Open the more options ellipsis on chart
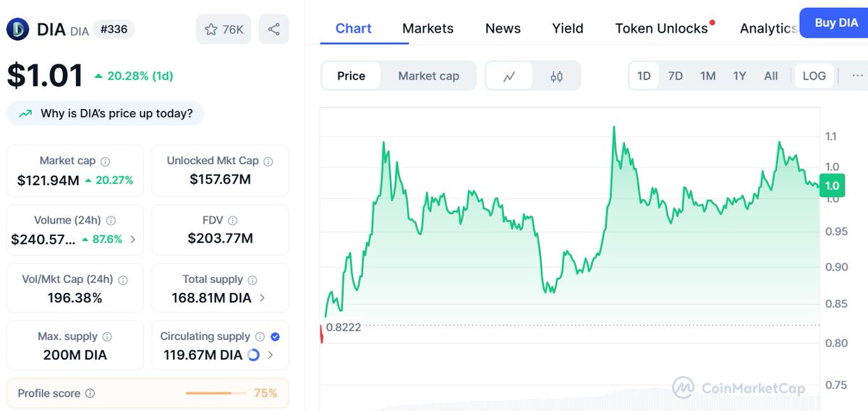Viewport: 868px width, 411px height. [858, 76]
